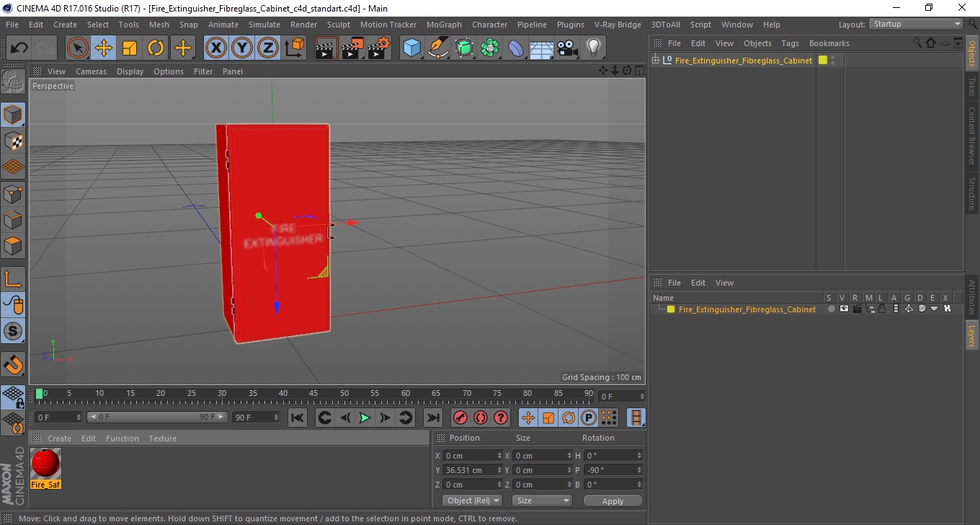
Task: Toggle coordinate system icon
Action: tap(294, 48)
